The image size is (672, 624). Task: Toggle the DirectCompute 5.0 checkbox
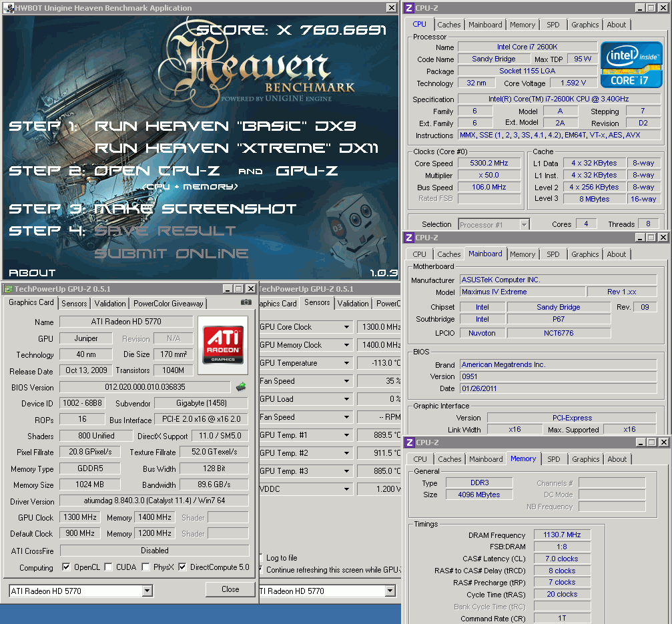182,567
